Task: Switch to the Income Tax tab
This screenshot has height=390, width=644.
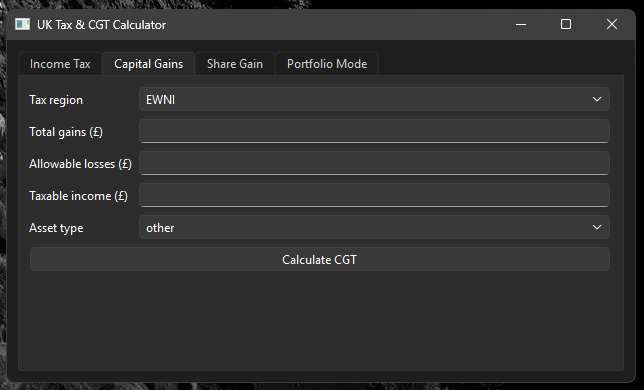Action: point(60,64)
